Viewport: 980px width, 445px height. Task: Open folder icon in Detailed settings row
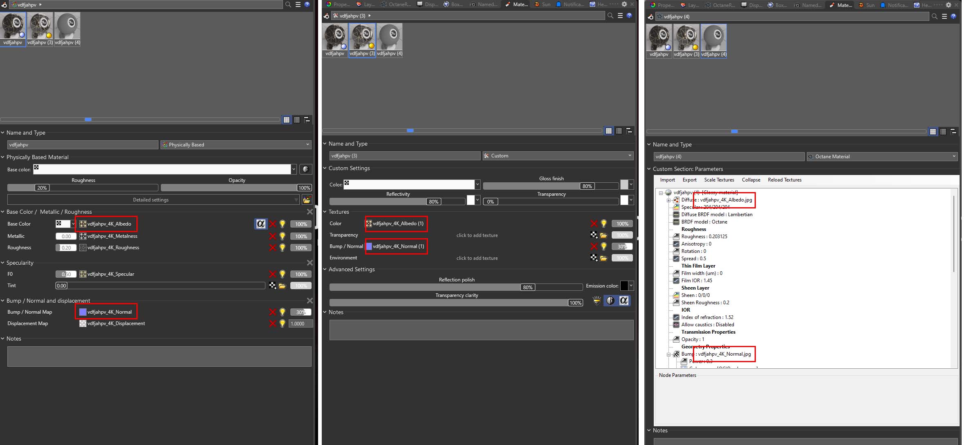[307, 199]
